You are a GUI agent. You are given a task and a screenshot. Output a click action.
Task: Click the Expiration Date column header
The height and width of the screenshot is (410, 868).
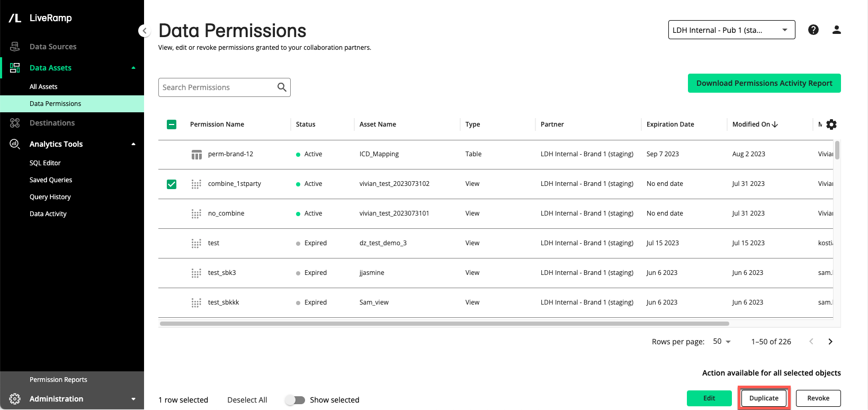670,124
